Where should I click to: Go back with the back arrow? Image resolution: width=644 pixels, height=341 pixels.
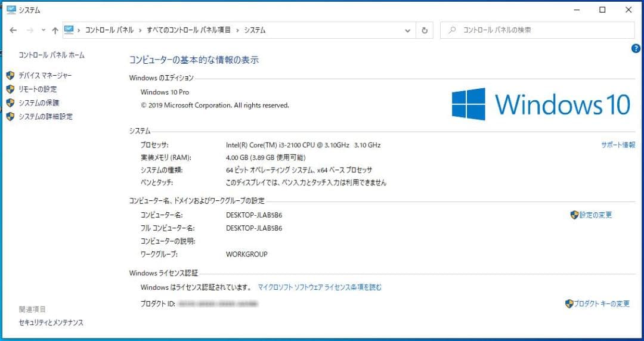13,30
